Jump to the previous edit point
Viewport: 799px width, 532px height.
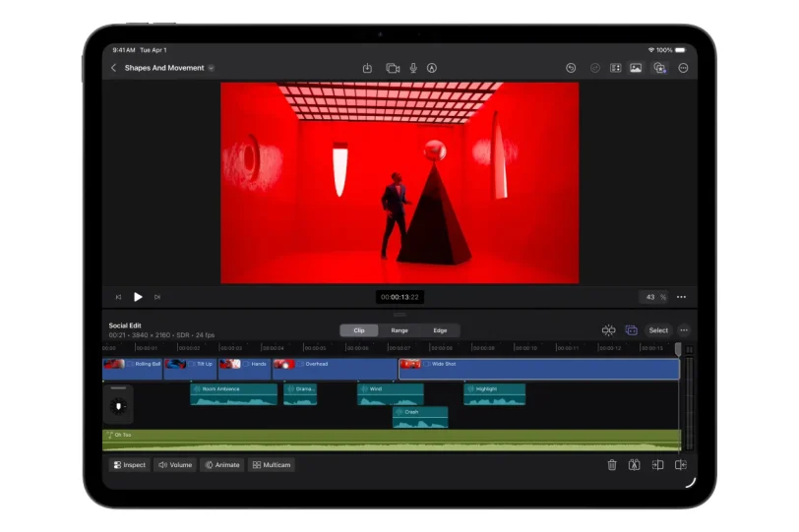(x=118, y=297)
